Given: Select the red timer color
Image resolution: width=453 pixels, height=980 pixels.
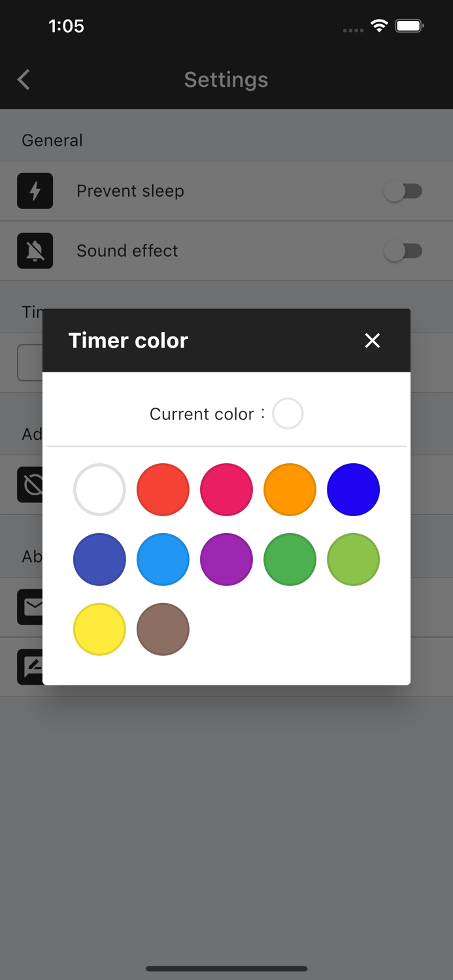Looking at the screenshot, I should [x=163, y=489].
